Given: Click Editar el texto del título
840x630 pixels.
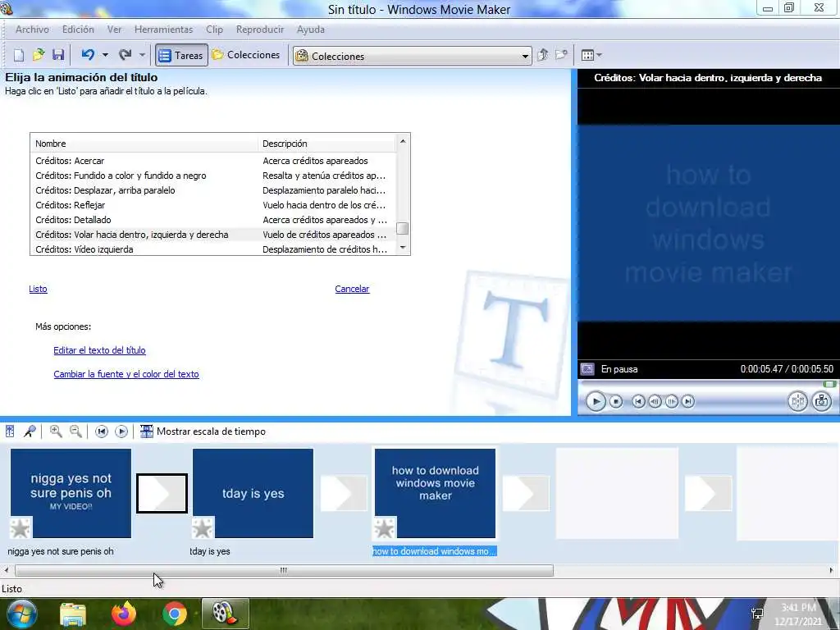Looking at the screenshot, I should (99, 350).
